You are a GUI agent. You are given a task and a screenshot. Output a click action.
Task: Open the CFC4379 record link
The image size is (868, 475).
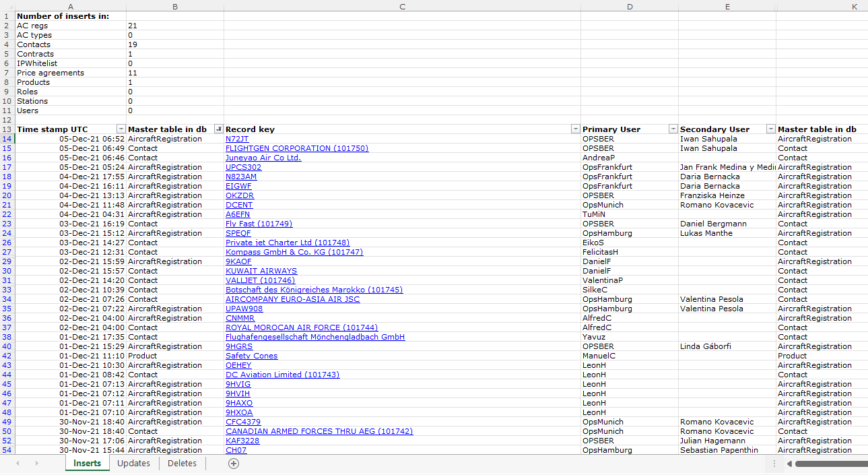point(243,422)
